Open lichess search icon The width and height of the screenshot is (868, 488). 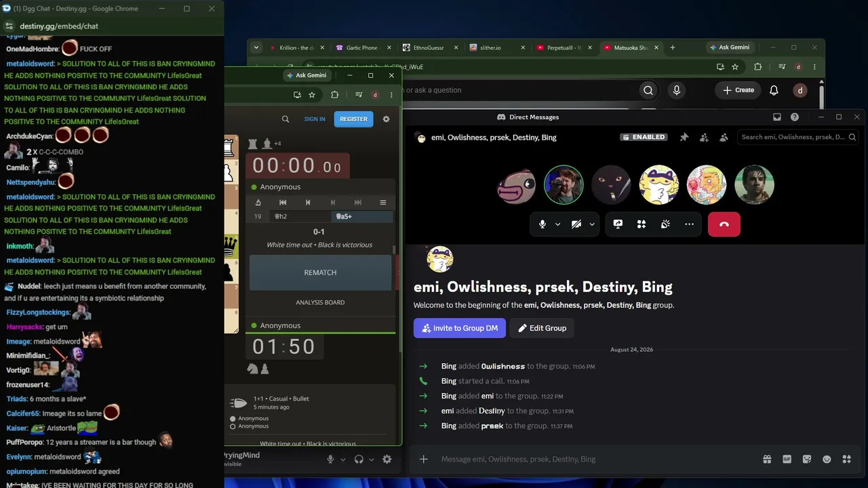pos(285,119)
